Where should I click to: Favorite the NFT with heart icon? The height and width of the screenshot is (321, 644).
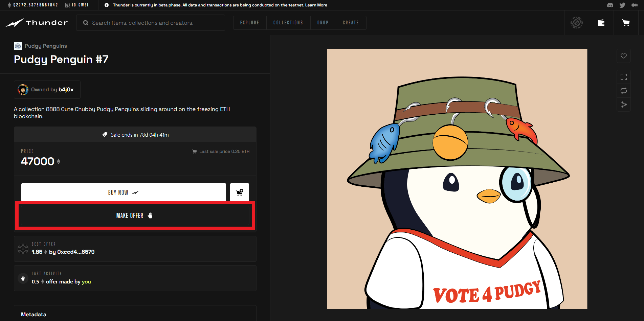coord(623,56)
